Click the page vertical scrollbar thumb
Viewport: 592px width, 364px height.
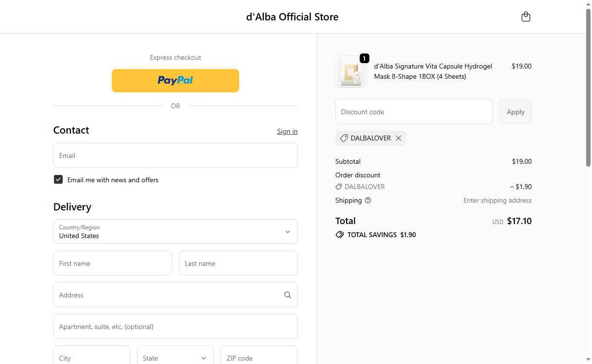click(x=588, y=87)
